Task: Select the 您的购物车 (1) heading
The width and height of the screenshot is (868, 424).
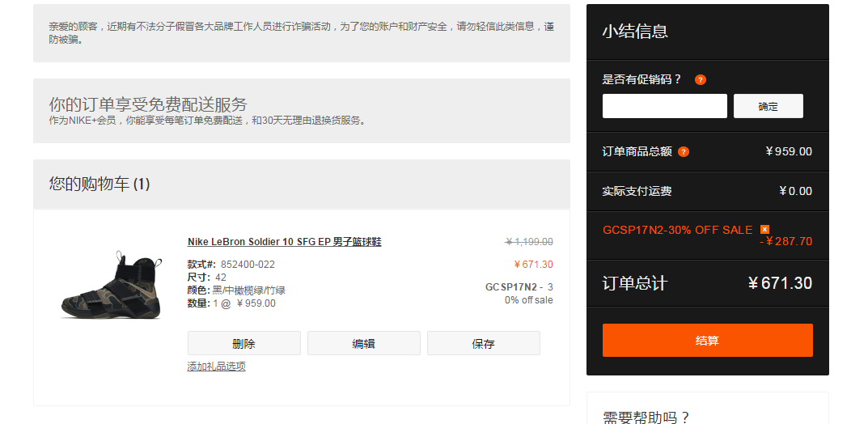Action: (x=99, y=184)
